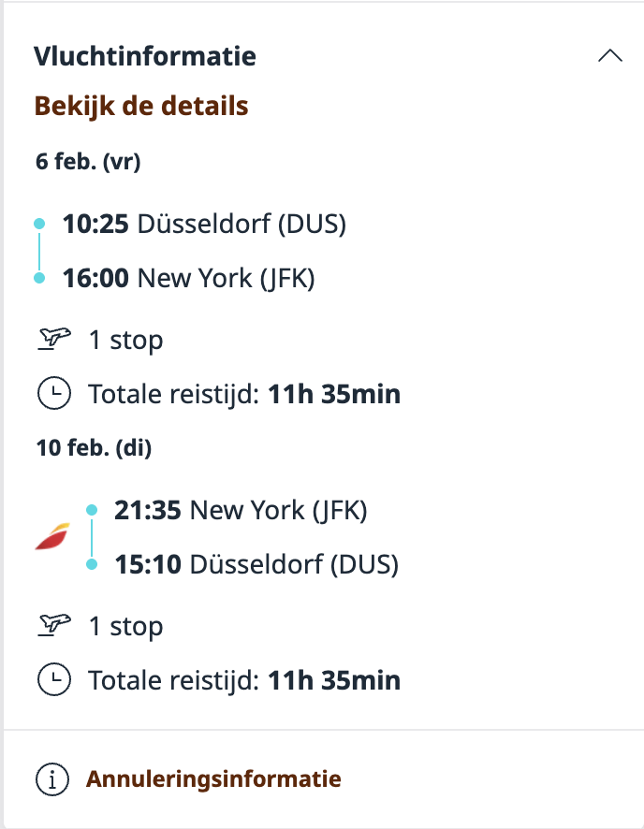Select the 6 feb. (vr) date label

click(88, 162)
